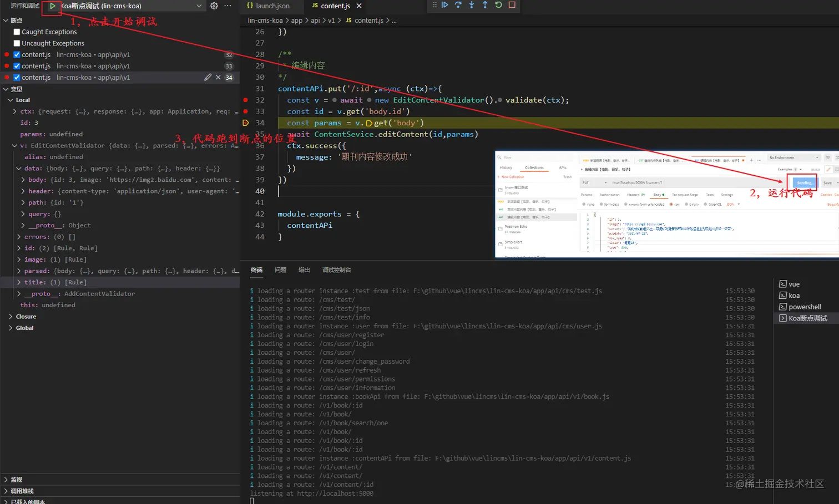The image size is (839, 504).
Task: Enable the Caught Exceptions checkbox
Action: pyautogui.click(x=17, y=32)
